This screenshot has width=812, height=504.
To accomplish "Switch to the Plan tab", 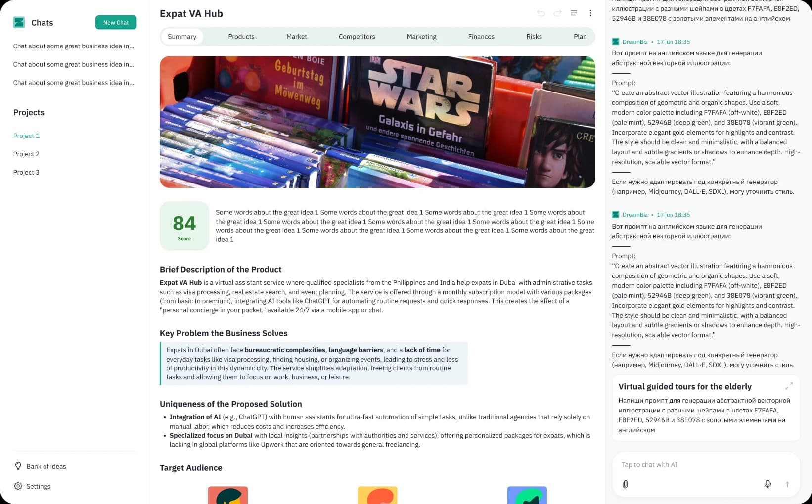I will click(x=580, y=37).
